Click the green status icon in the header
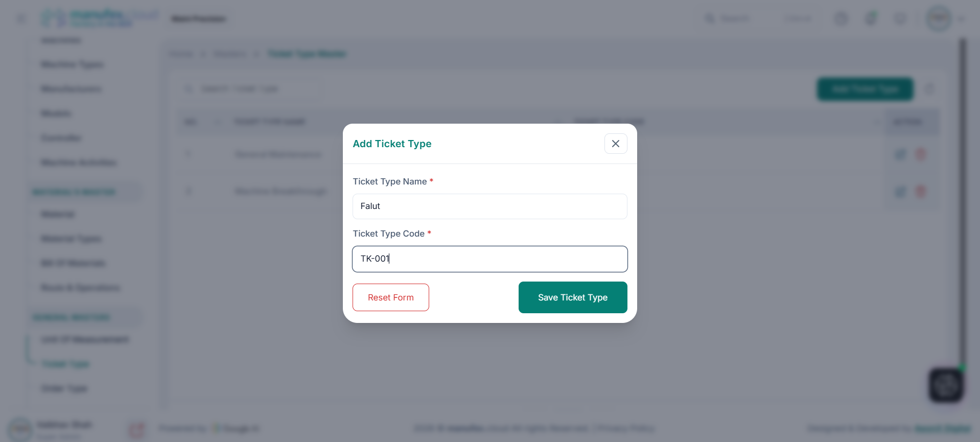This screenshot has width=980, height=442. pos(871,18)
